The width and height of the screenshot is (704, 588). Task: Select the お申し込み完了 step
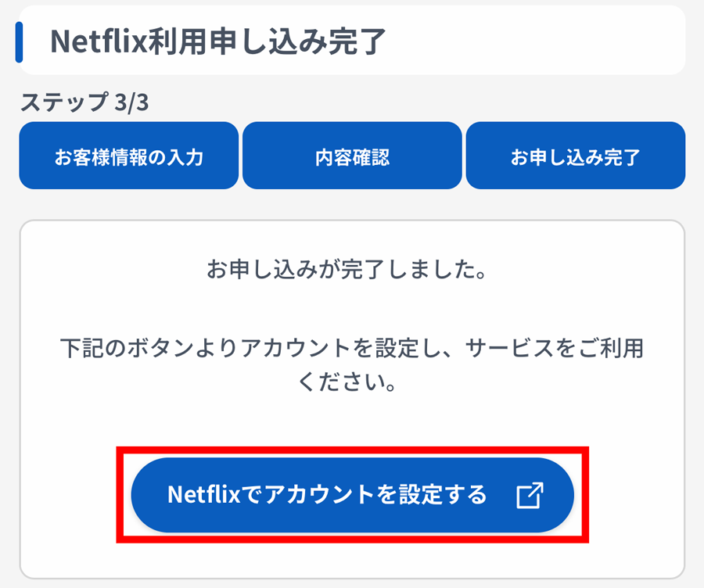click(x=576, y=156)
